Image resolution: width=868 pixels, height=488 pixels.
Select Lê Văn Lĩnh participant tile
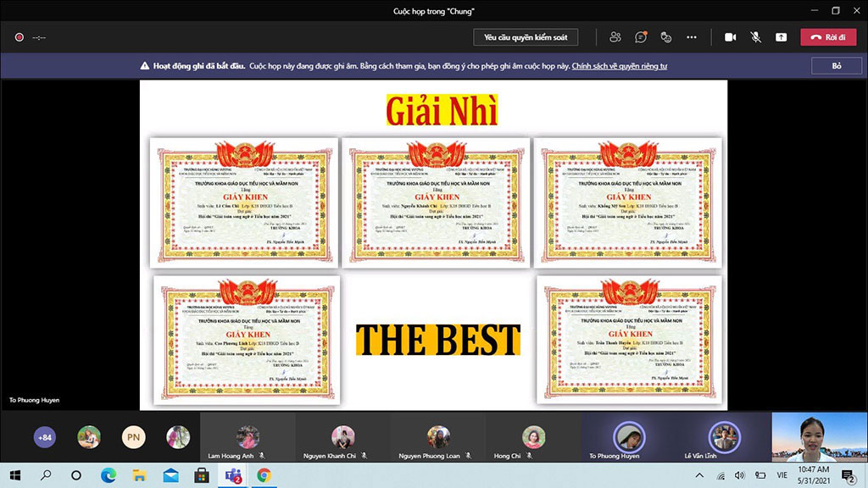(x=724, y=437)
